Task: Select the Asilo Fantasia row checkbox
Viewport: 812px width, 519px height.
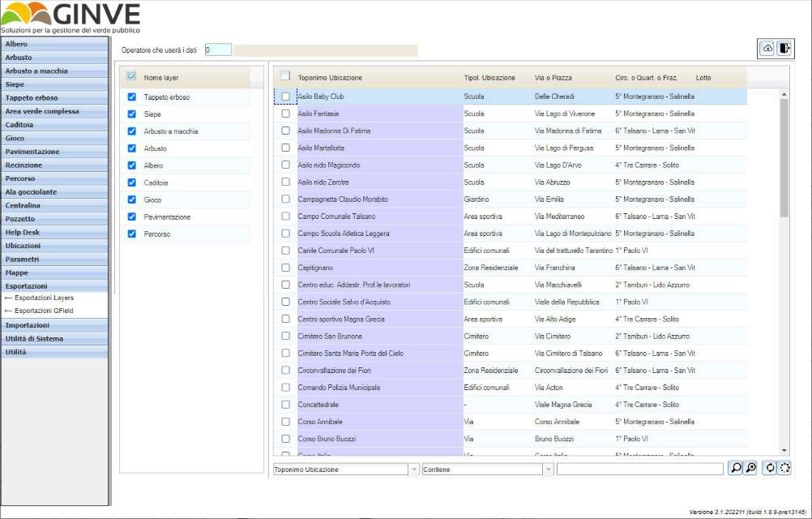Action: point(285,114)
